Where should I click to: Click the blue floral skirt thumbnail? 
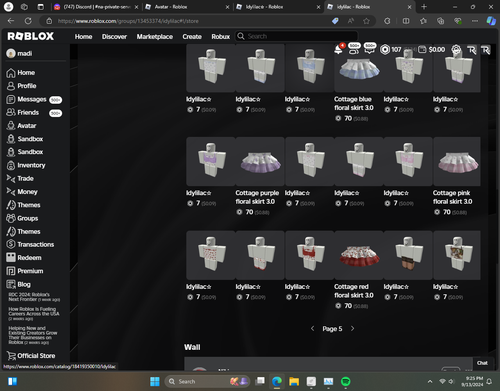coord(359,68)
